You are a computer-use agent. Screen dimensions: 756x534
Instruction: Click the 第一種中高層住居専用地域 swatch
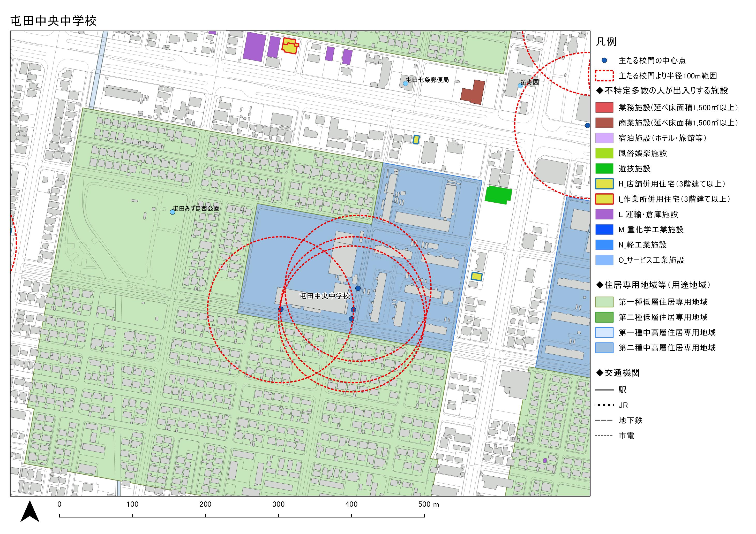click(604, 332)
